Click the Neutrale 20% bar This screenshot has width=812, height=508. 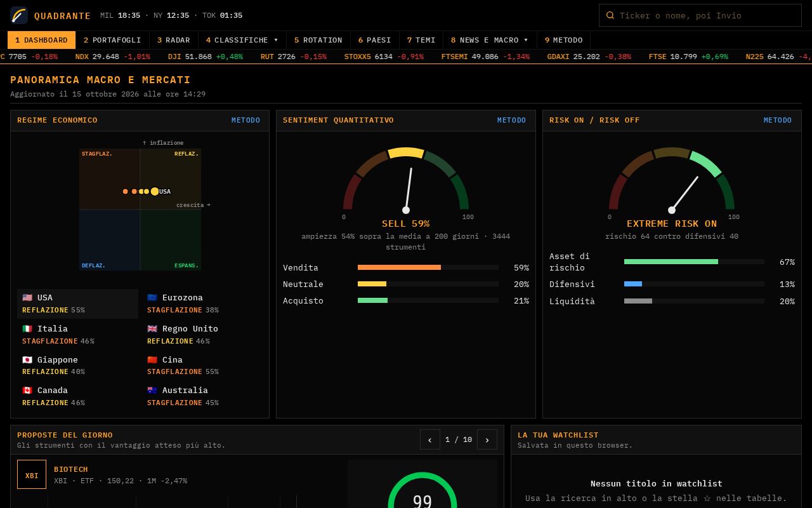(428, 284)
